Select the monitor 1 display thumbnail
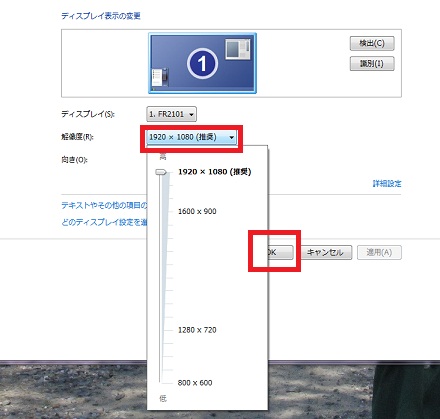The image size is (440, 419). click(x=202, y=63)
